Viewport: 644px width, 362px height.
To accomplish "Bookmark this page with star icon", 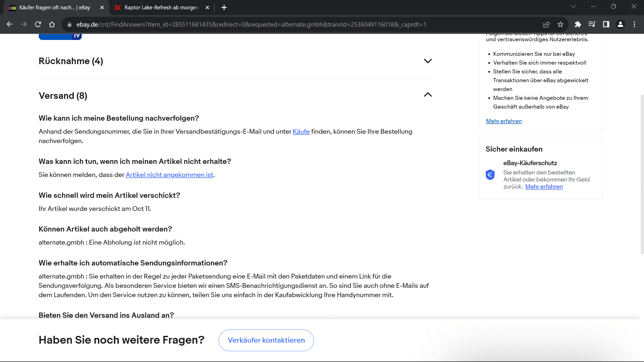I will point(560,24).
